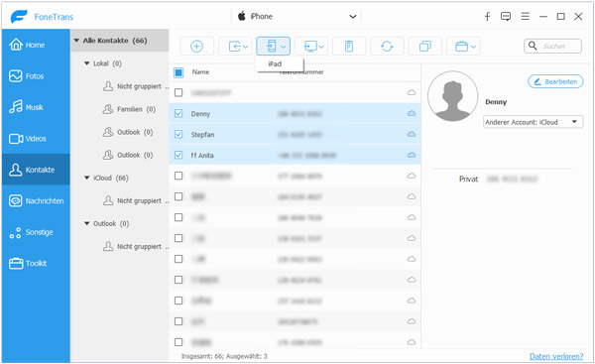This screenshot has width=595, height=364.
Task: Collapse the iCloud (66) group
Action: click(87, 178)
